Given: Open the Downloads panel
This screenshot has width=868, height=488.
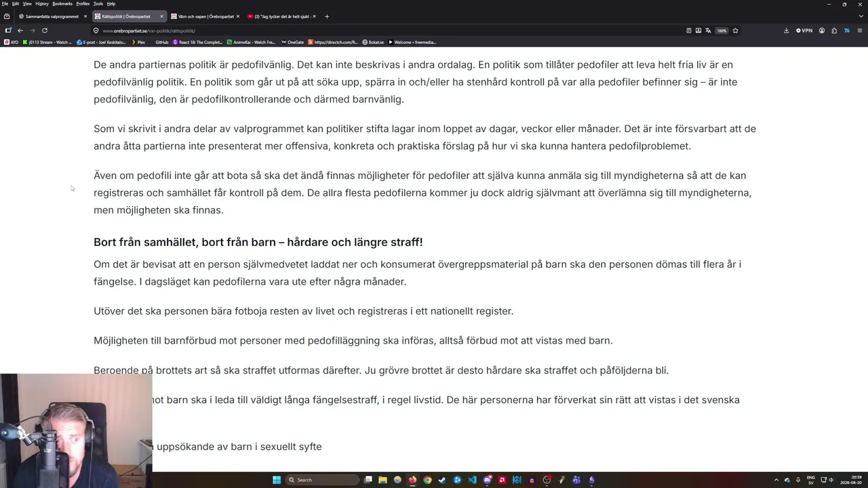Looking at the screenshot, I should [787, 30].
